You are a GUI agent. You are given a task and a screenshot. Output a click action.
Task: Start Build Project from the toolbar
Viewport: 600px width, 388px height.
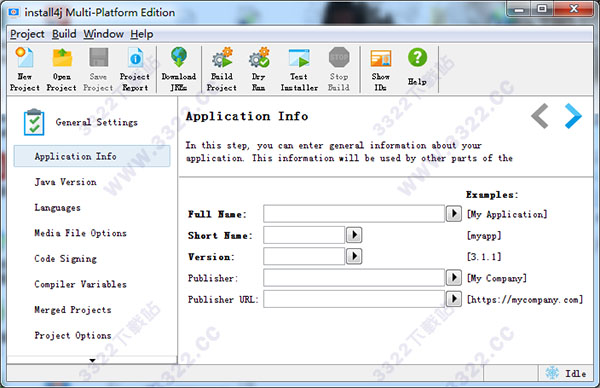(x=222, y=69)
